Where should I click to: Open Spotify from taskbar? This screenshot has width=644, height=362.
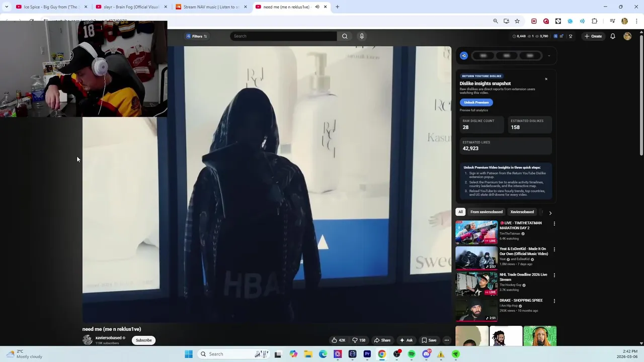click(x=412, y=354)
